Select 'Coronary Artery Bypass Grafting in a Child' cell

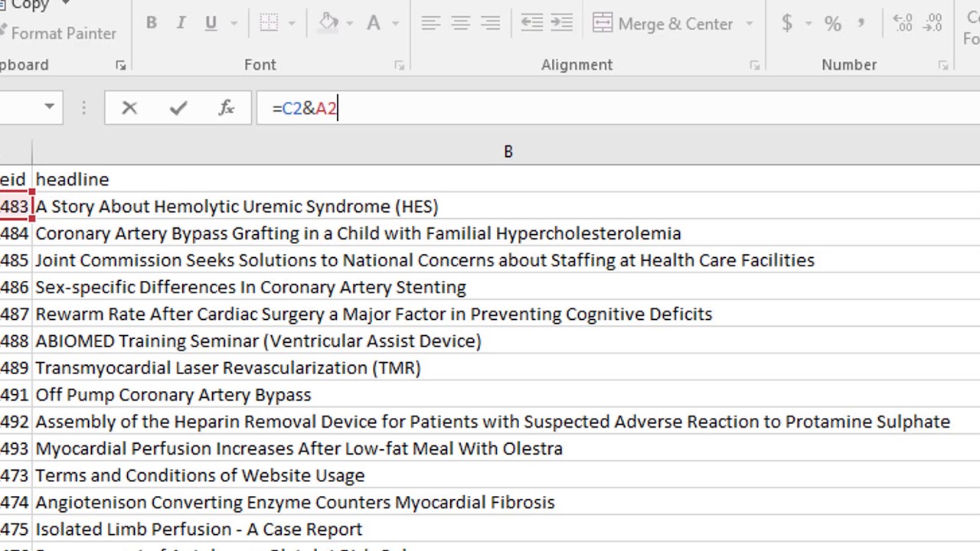pos(507,233)
